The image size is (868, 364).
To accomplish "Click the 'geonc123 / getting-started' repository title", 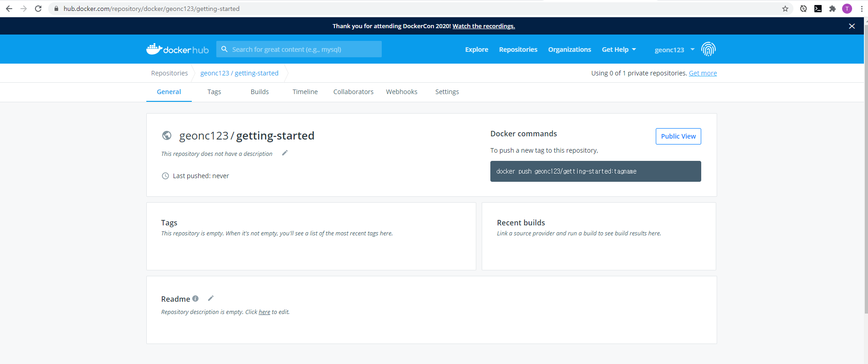I will point(247,135).
